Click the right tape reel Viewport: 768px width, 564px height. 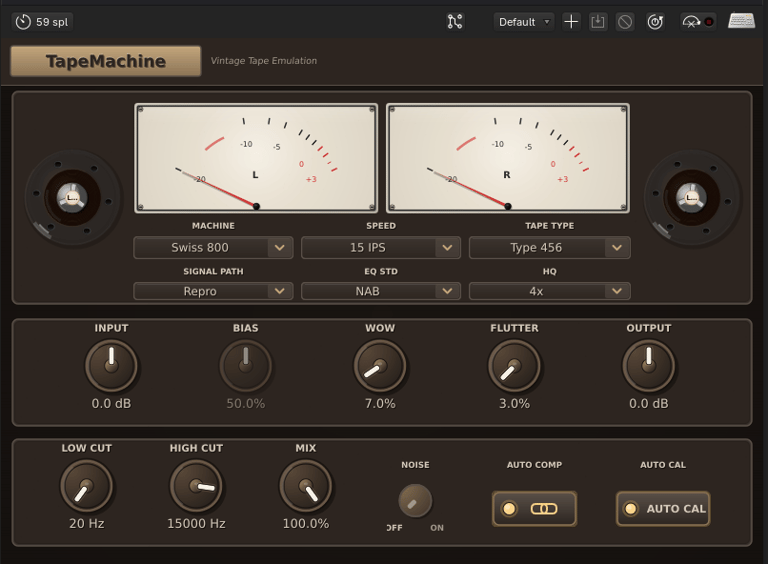(x=692, y=198)
